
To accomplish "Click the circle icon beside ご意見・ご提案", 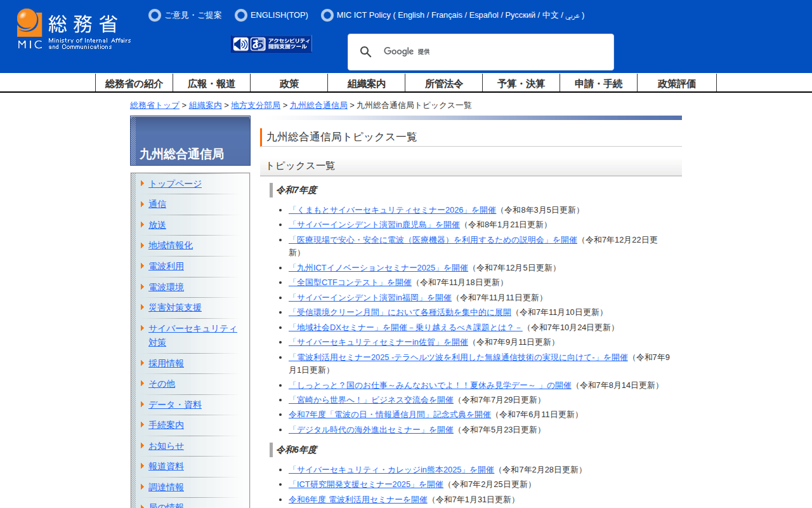I will pos(155,15).
